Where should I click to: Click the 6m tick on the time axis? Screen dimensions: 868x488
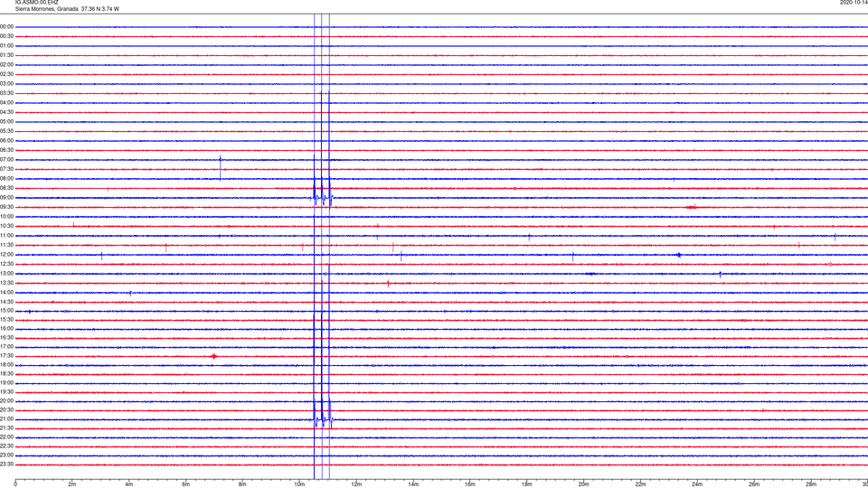[185, 484]
